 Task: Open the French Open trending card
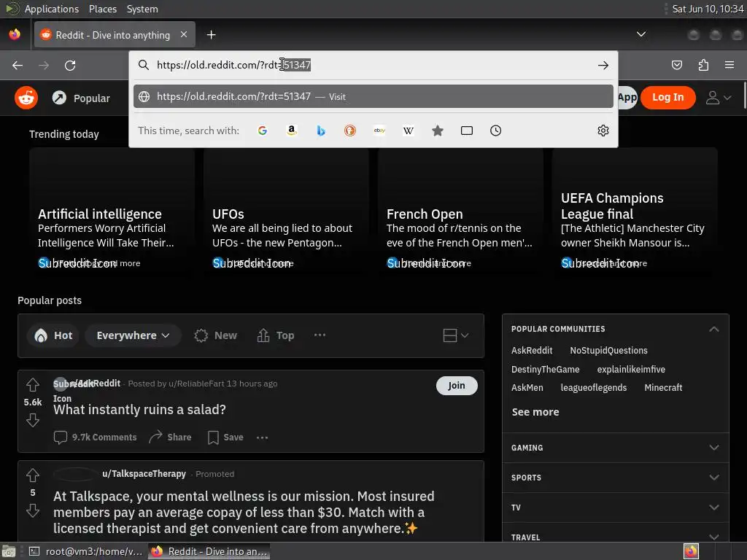[x=460, y=211]
